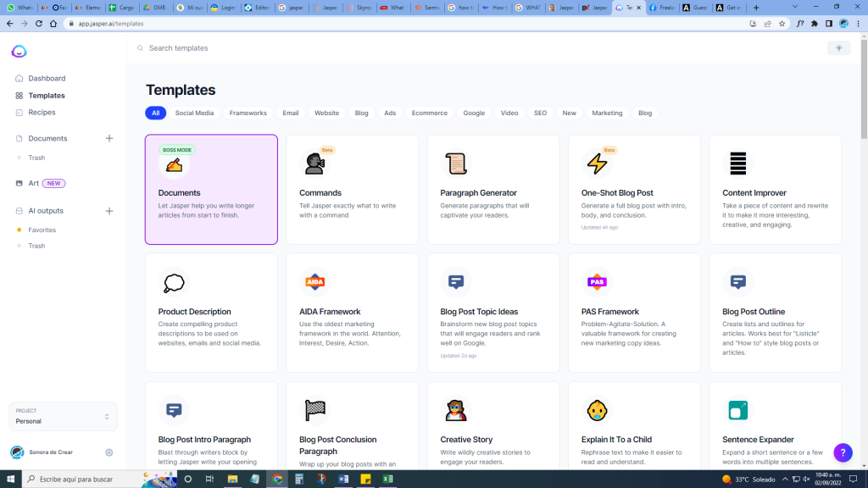Open the Blog Post Intro Paragraph icon
868x488 pixels.
pyautogui.click(x=174, y=410)
